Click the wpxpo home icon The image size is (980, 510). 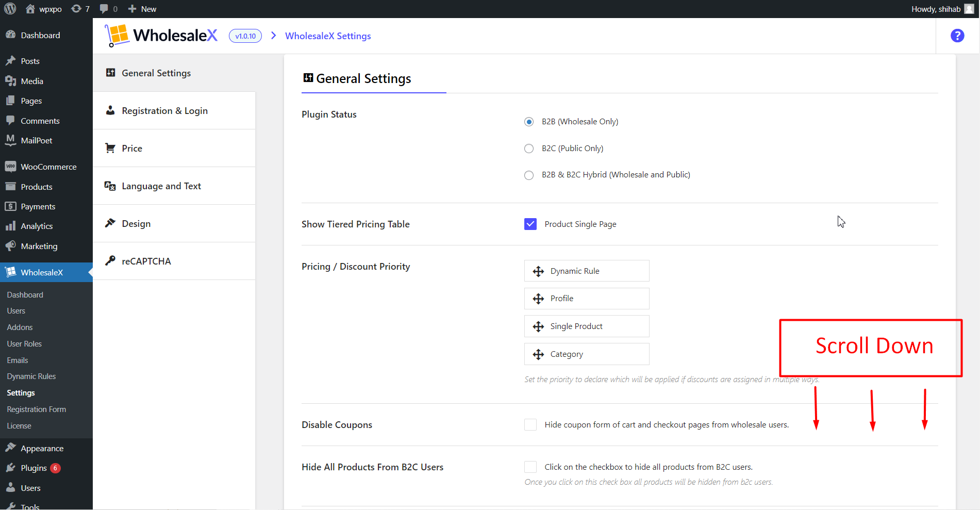tap(30, 9)
